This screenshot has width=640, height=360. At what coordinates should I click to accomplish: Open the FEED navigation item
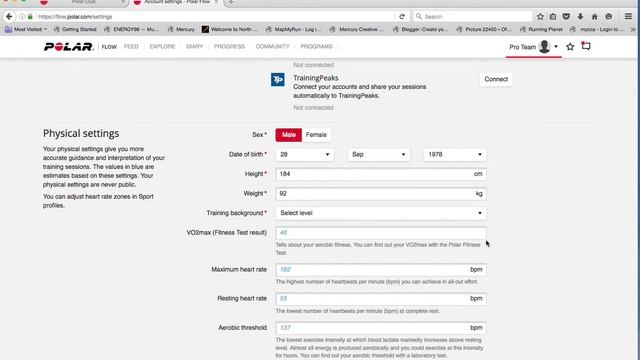click(x=131, y=47)
